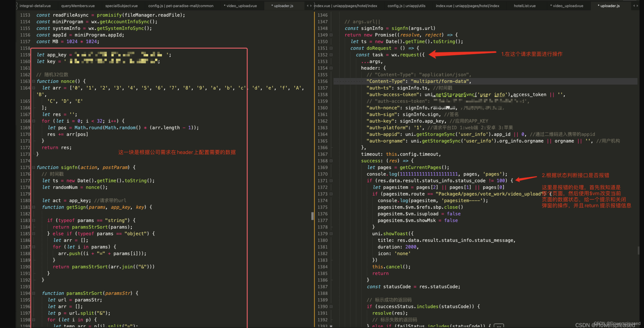Switch to the hotelList.vue tab
The height and width of the screenshot is (328, 644).
click(x=524, y=6)
